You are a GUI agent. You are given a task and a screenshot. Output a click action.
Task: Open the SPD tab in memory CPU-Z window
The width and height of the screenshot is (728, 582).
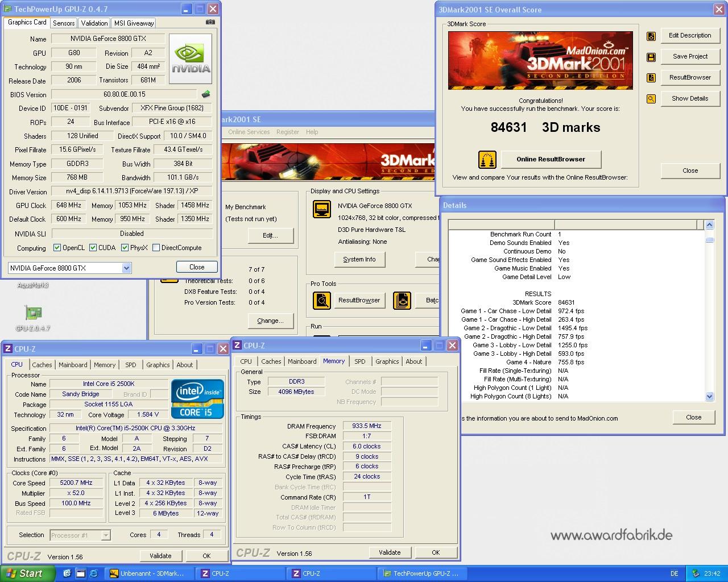[x=360, y=361]
